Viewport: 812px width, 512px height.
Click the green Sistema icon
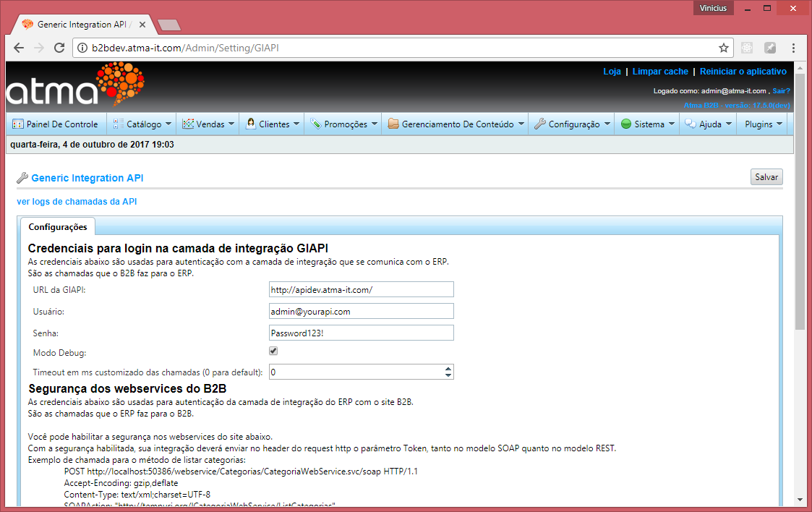click(x=625, y=124)
